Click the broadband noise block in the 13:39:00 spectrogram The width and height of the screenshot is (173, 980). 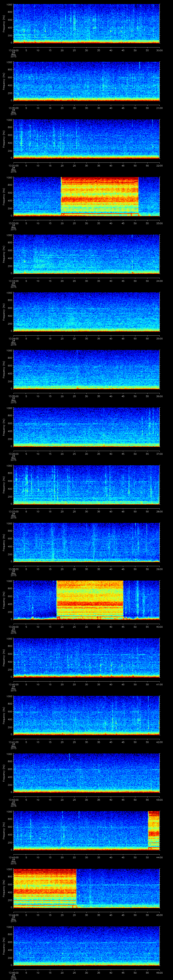[x=90, y=600]
